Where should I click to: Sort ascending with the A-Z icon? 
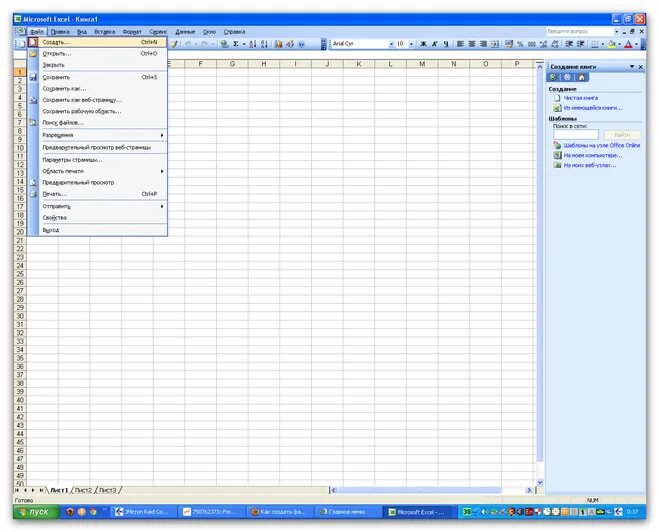pyautogui.click(x=253, y=44)
